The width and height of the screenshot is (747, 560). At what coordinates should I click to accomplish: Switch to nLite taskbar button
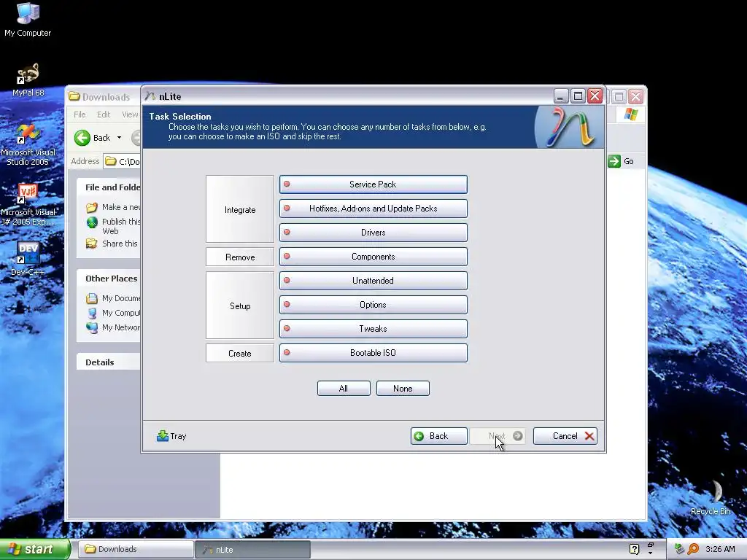point(252,550)
